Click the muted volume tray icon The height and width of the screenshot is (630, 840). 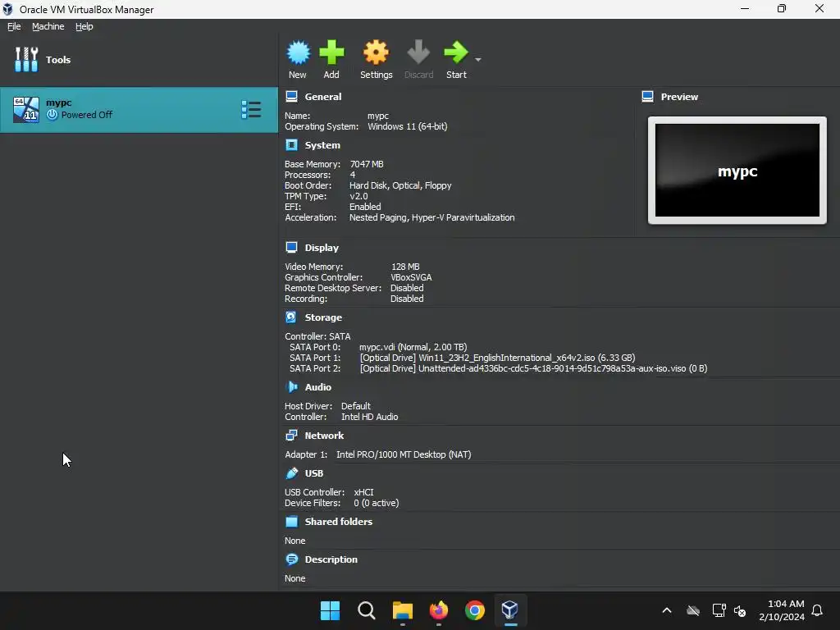tap(740, 610)
